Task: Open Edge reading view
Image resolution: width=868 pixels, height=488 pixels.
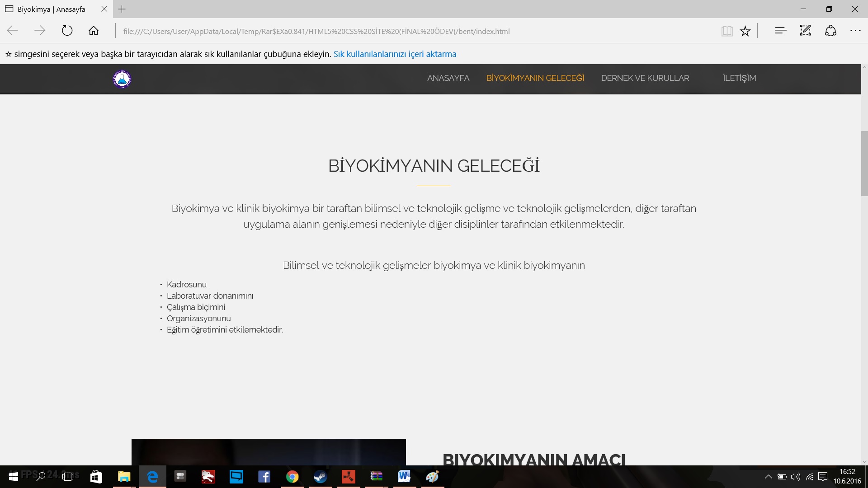Action: 726,31
